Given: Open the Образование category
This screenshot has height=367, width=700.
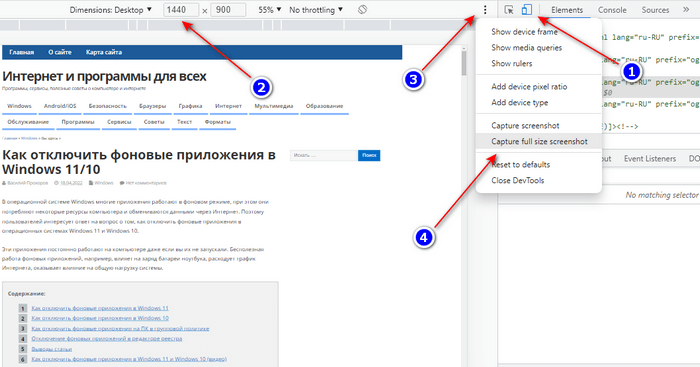Looking at the screenshot, I should tap(325, 106).
